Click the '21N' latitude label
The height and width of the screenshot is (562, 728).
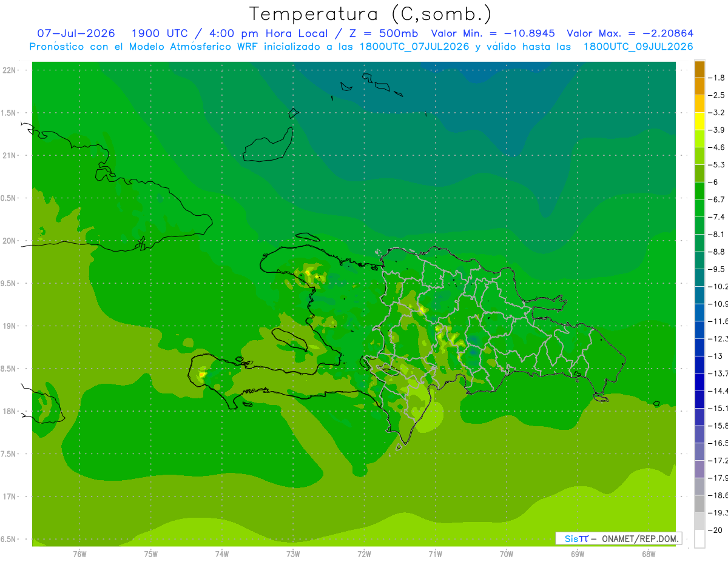[9, 156]
